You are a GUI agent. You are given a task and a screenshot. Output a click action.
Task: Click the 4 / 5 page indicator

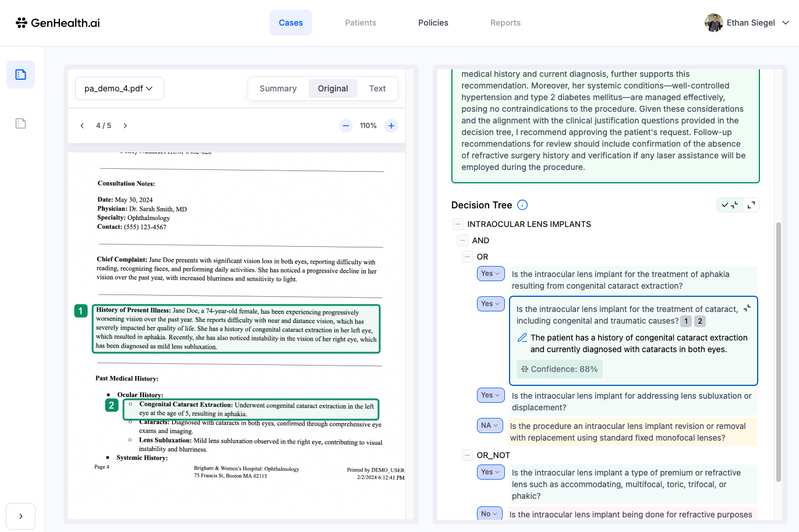coord(104,126)
